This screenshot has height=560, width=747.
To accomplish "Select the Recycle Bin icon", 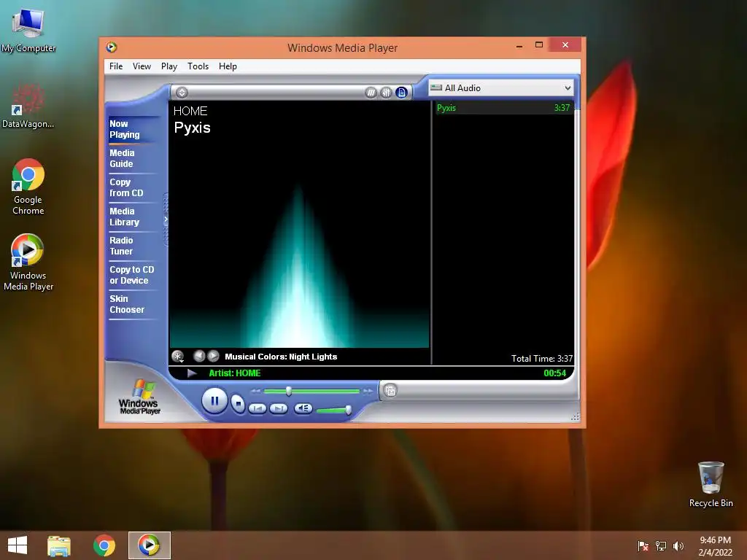I will pyautogui.click(x=711, y=484).
